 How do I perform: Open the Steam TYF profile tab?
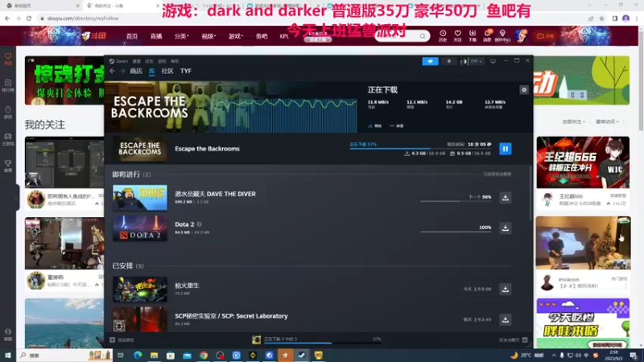point(186,71)
